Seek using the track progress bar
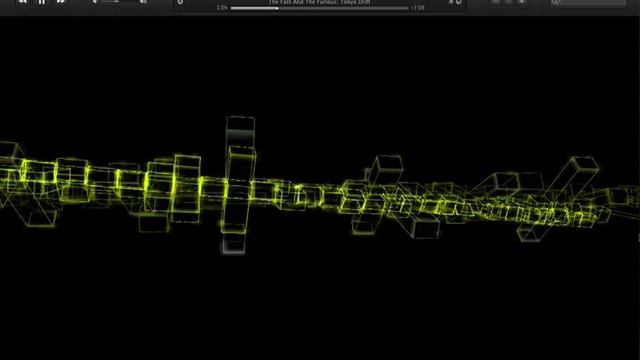640x360 pixels. tap(319, 8)
